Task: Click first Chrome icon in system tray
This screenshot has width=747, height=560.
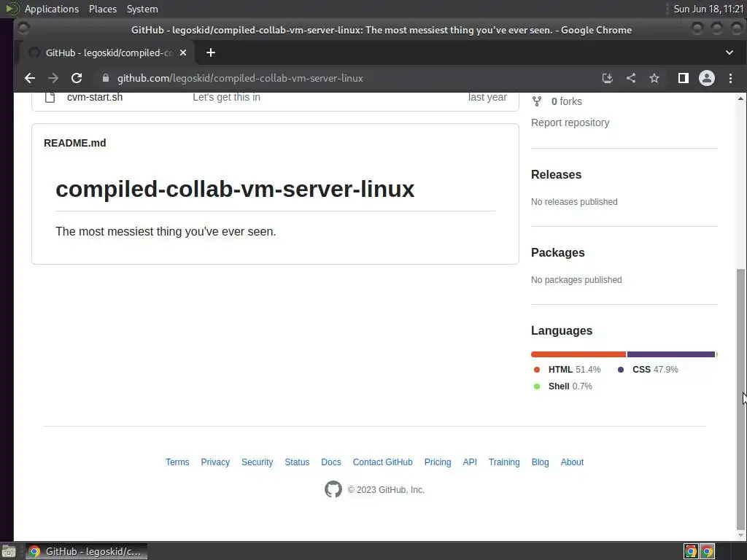Action: click(691, 551)
